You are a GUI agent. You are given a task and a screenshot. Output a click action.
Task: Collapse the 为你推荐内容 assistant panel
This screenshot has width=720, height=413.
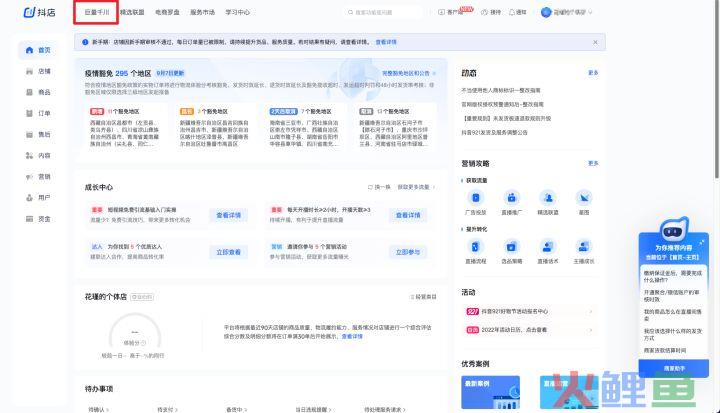coord(702,242)
